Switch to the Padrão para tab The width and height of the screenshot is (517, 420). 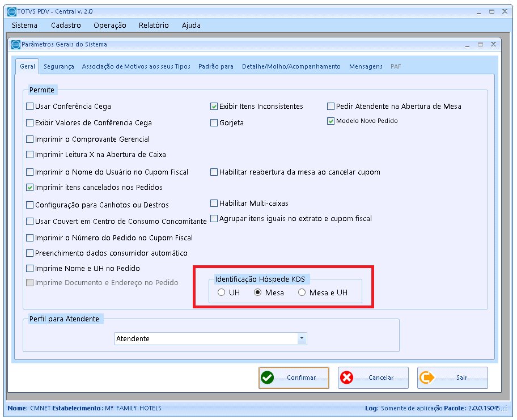click(x=215, y=66)
